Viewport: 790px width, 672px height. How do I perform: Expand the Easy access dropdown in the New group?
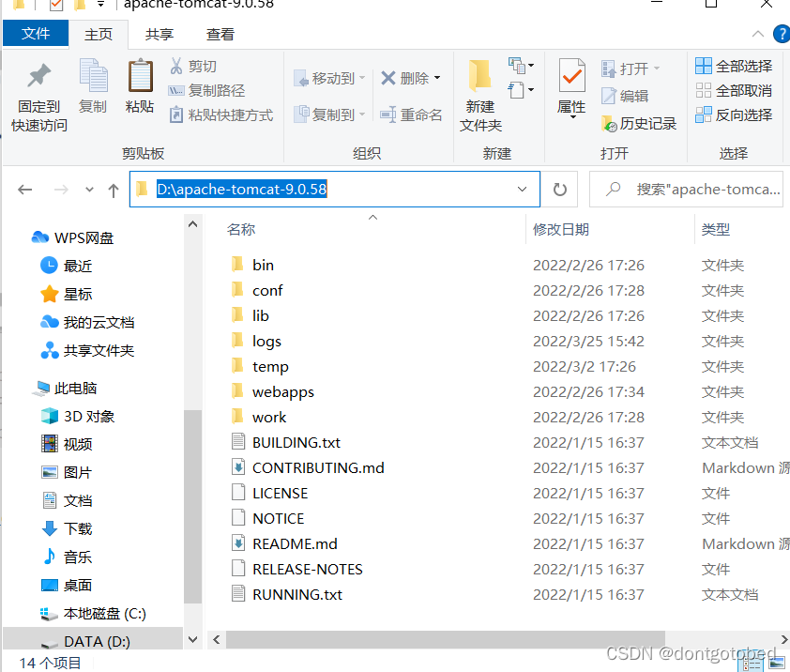(x=522, y=91)
